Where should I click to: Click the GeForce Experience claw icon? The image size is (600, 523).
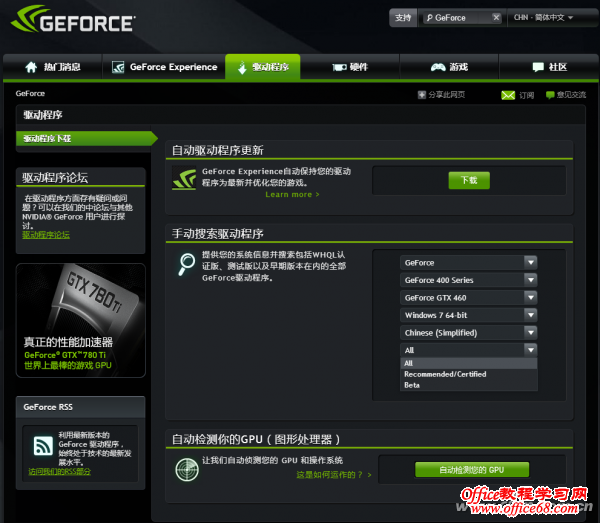[x=184, y=179]
